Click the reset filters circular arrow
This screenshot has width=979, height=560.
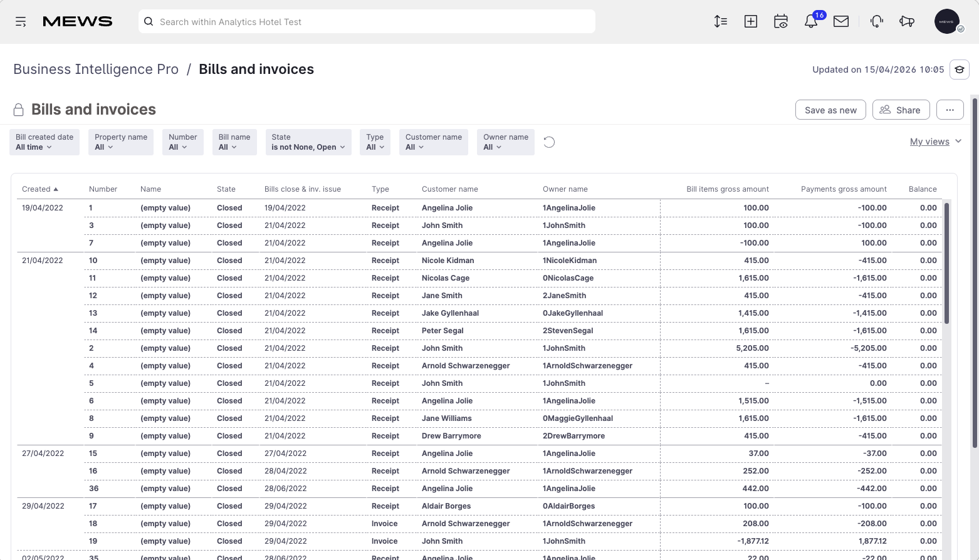click(x=549, y=142)
